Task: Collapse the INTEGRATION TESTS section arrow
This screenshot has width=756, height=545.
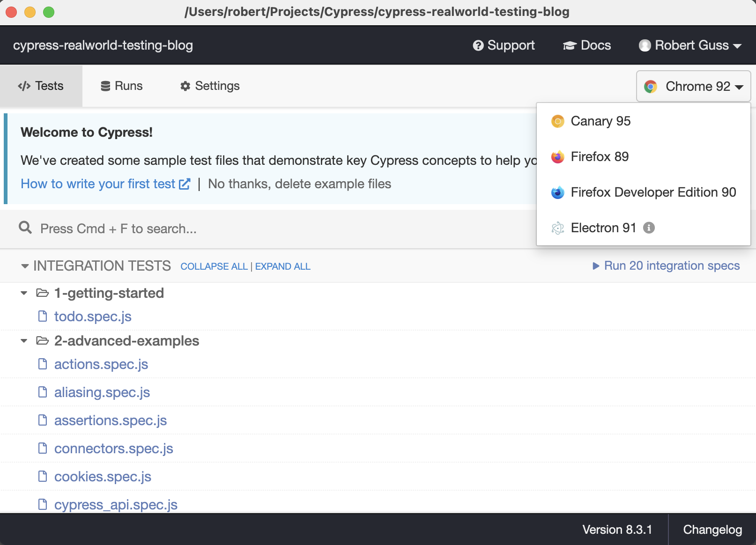Action: [25, 266]
